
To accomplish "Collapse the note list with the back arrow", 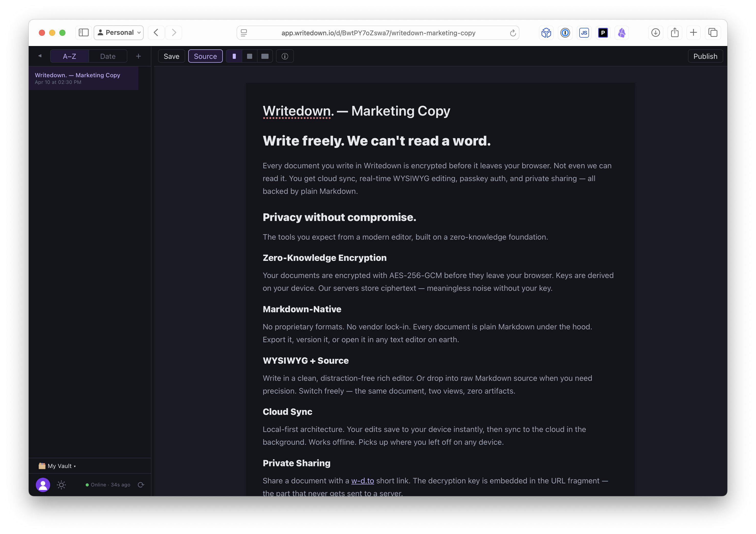I will 39,56.
